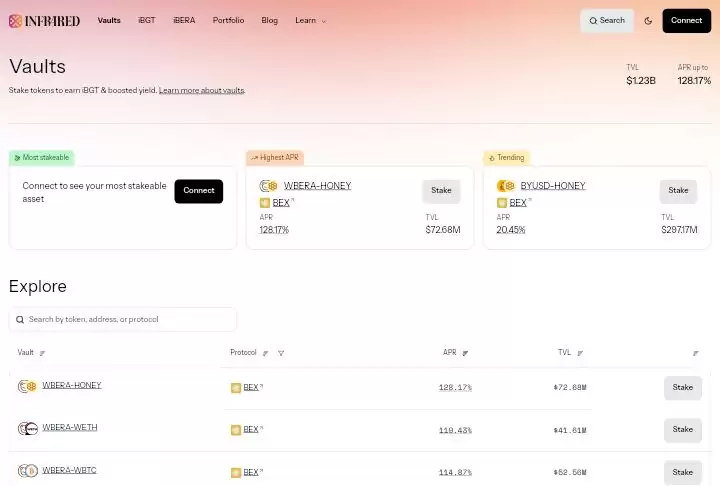
Task: Click 118.43% APR in WBERA-WETH row
Action: coord(455,430)
